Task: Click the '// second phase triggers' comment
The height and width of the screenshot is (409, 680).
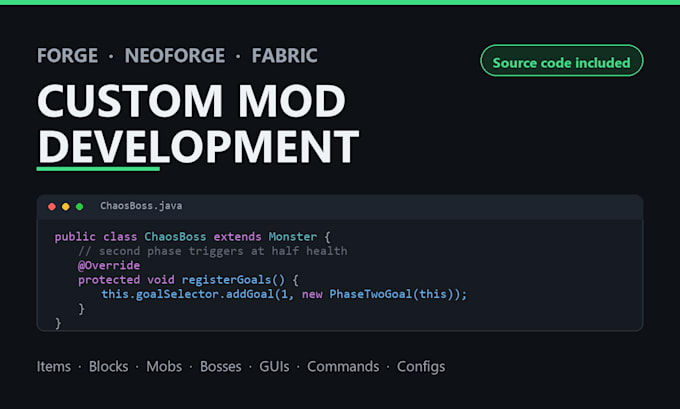Action: [212, 251]
